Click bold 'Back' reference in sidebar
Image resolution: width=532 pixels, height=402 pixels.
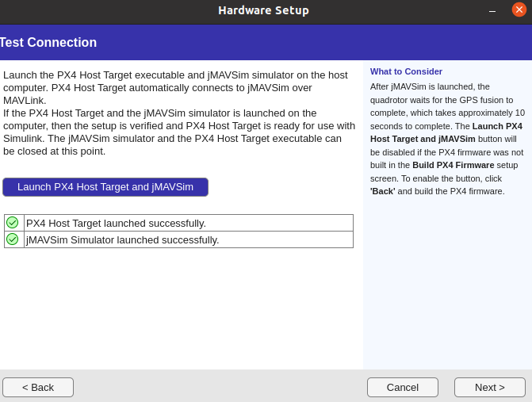(382, 191)
